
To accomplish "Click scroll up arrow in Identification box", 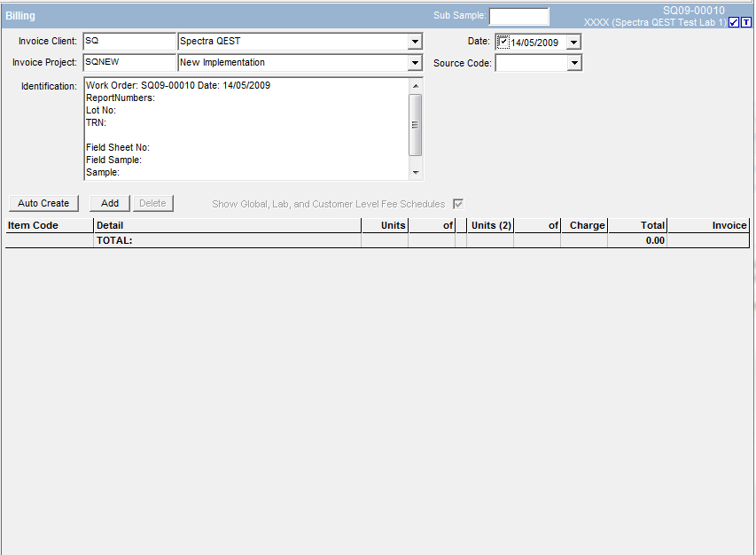I will pyautogui.click(x=415, y=85).
